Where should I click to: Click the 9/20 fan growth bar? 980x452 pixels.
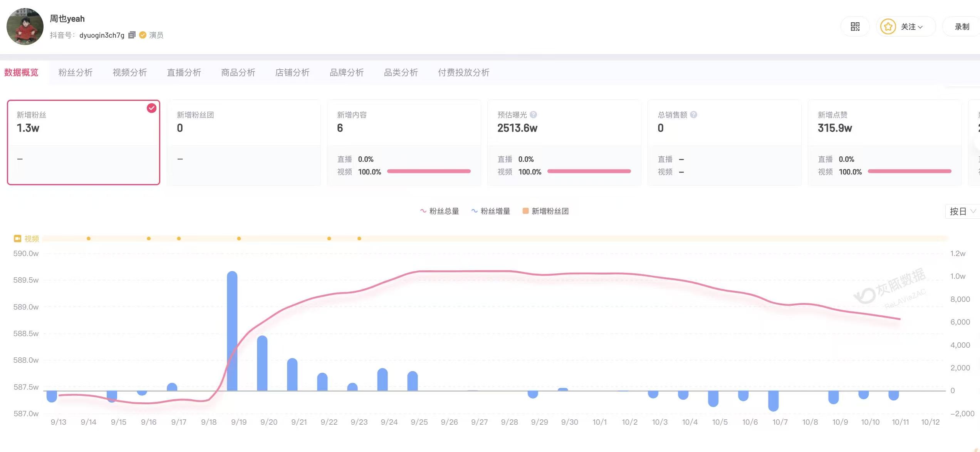pos(262,363)
